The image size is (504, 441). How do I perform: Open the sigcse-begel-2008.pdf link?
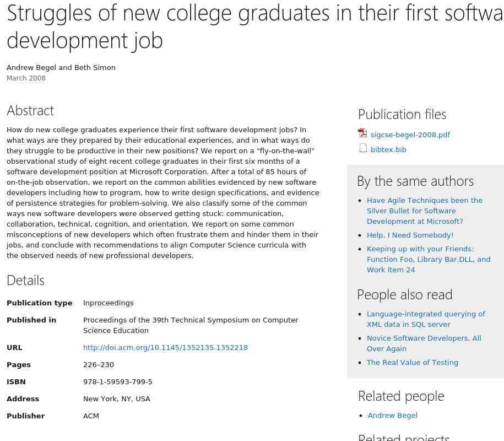(410, 135)
